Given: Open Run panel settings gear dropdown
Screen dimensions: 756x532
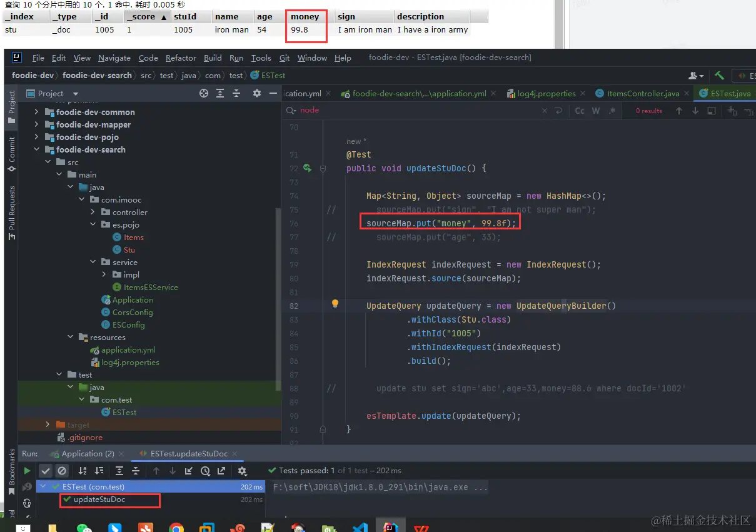Looking at the screenshot, I should coord(243,471).
